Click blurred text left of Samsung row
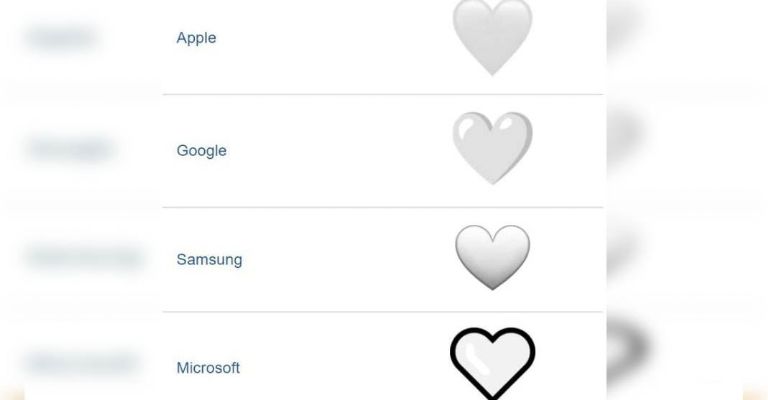This screenshot has height=400, width=768. tap(83, 258)
